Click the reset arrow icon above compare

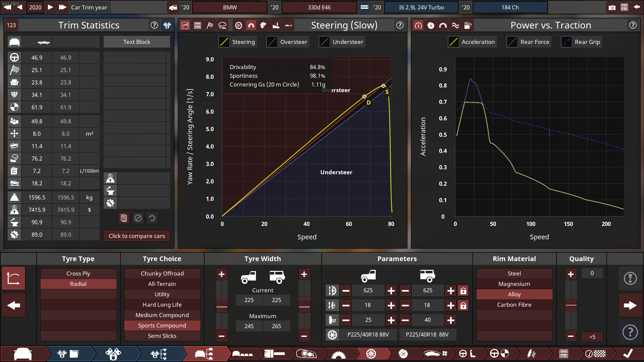point(152,218)
